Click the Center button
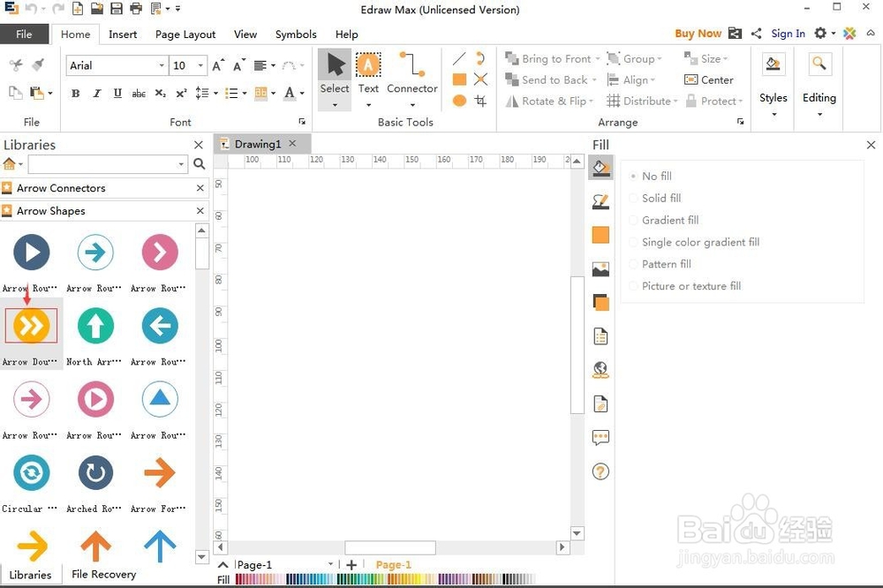The image size is (883, 588). coord(709,80)
